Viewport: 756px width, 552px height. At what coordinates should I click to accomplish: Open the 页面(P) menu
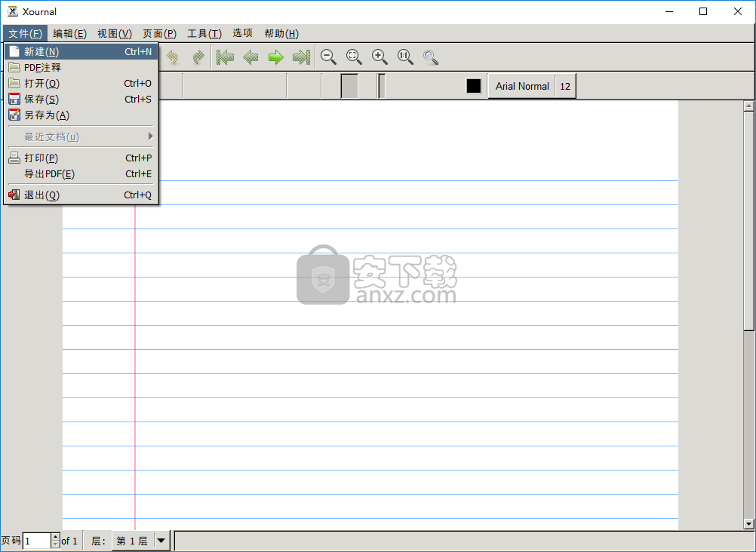[160, 34]
